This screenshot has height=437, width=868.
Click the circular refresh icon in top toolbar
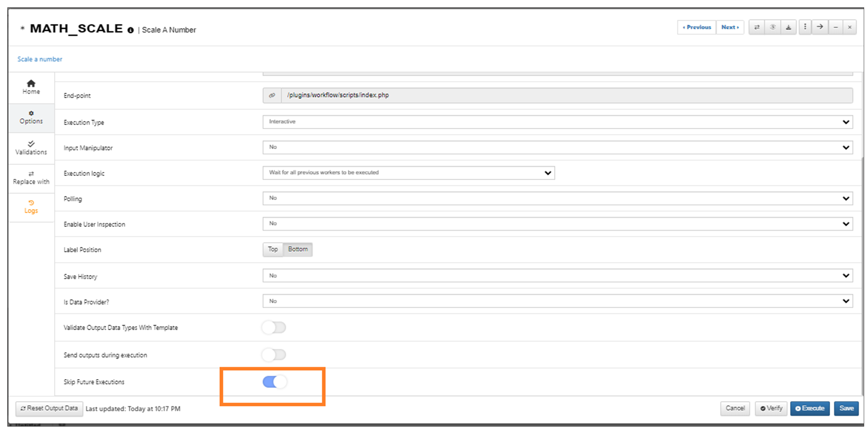coord(773,27)
